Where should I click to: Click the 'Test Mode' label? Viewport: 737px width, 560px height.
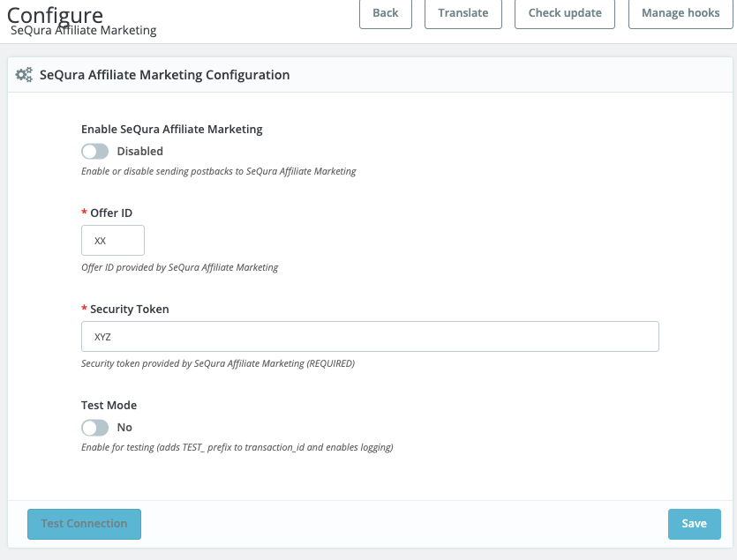click(109, 405)
